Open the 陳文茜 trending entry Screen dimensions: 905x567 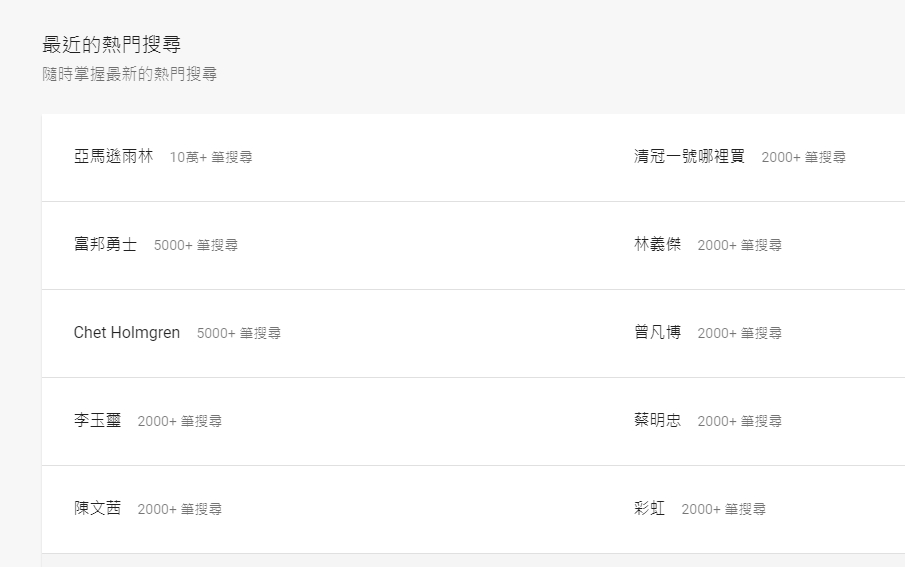pos(97,509)
